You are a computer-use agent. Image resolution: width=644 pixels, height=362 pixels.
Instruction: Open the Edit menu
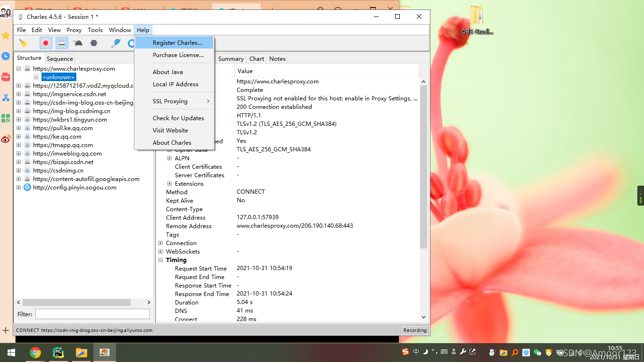pyautogui.click(x=37, y=30)
